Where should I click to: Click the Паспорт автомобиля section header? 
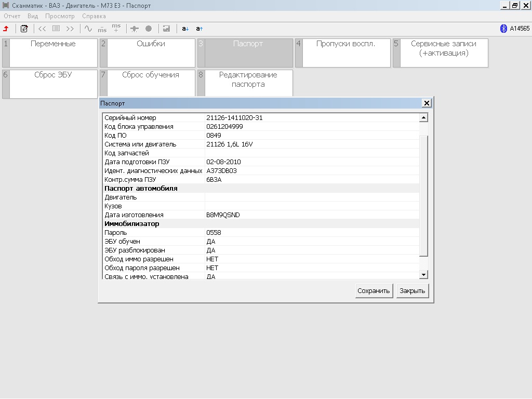coord(141,188)
